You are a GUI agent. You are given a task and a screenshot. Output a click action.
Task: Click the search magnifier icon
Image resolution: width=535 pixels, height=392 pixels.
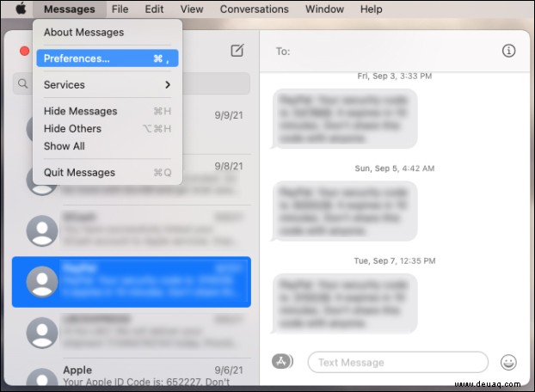[x=23, y=83]
